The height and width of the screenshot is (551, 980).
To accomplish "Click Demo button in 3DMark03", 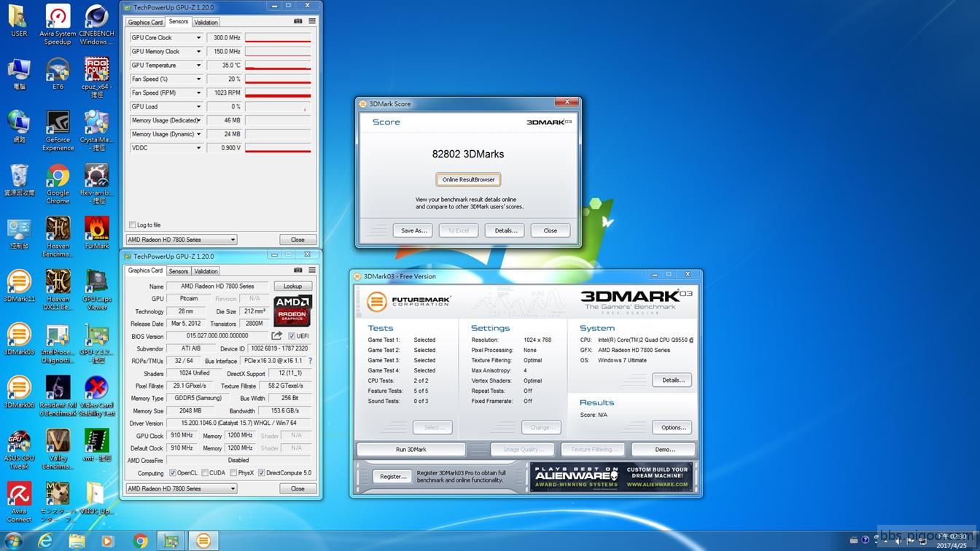I will pos(664,449).
